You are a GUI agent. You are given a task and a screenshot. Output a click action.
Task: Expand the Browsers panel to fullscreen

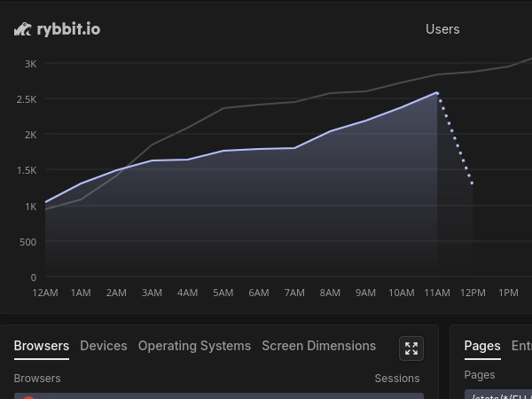coord(411,348)
